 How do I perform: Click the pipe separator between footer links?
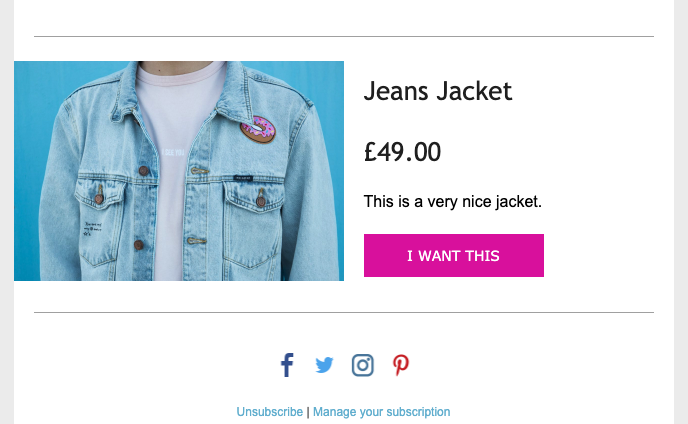(308, 412)
